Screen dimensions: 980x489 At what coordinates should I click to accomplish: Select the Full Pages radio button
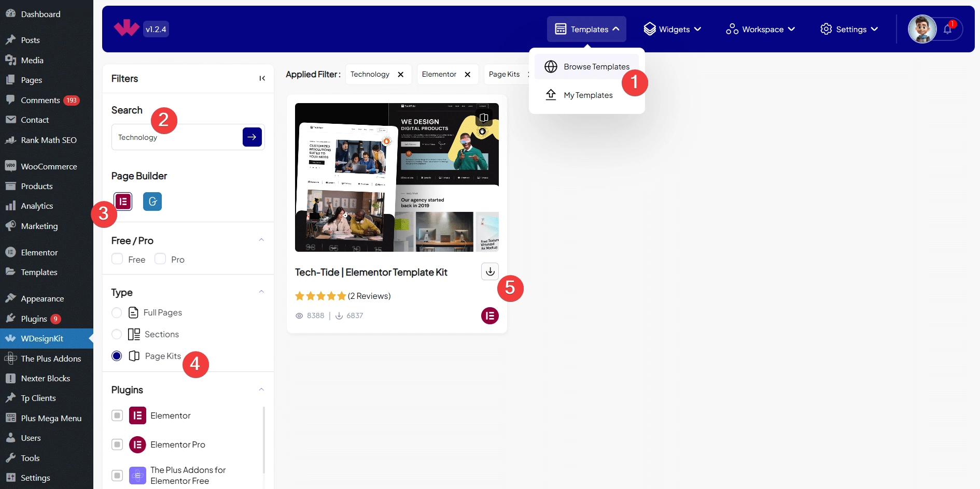click(117, 313)
